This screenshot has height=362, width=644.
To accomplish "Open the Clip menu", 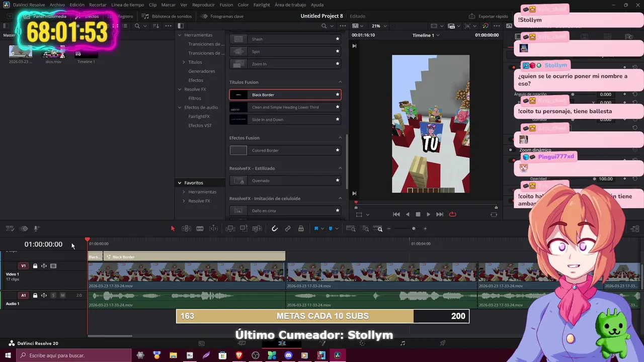I will [152, 5].
